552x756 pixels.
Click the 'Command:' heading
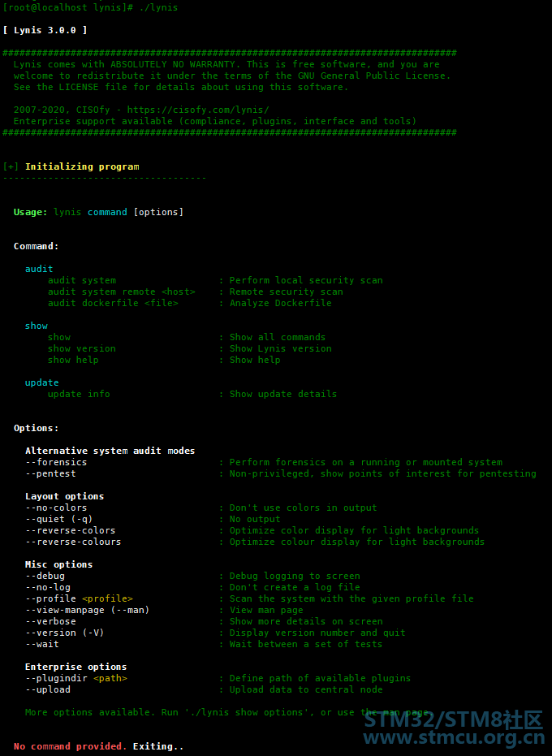click(x=37, y=246)
